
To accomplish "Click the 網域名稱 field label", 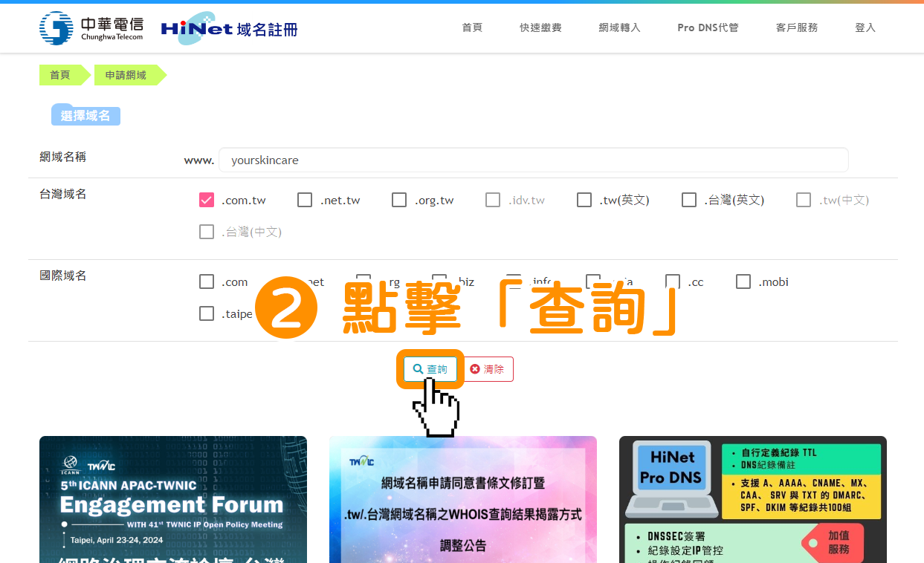I will [63, 157].
